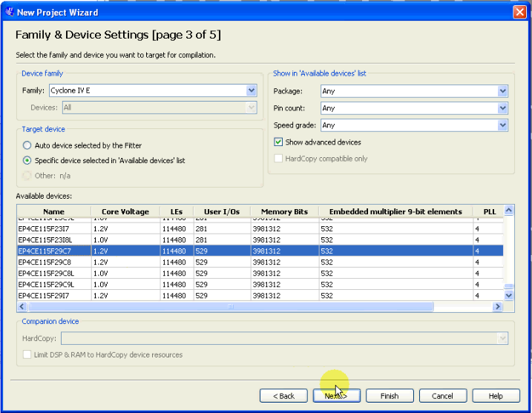Image resolution: width=532 pixels, height=413 pixels.
Task: Click the 529 User I/Os cell for EP4CE115F29C8
Action: (x=222, y=262)
